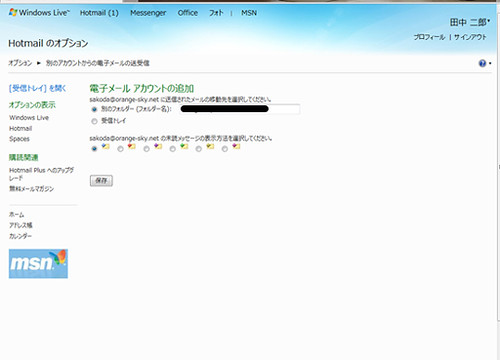Click the magenta-marked envelope icon
This screenshot has width=500, height=360.
tap(236, 146)
